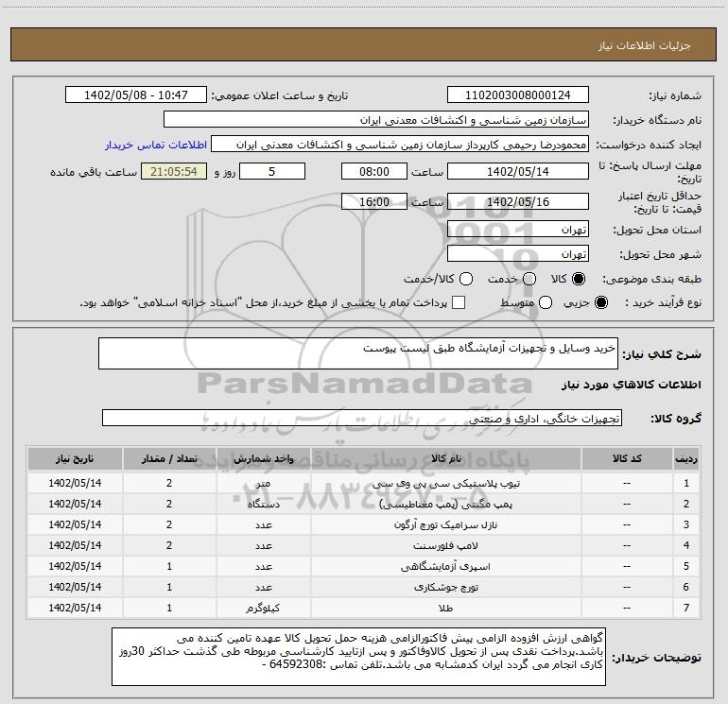Click the request creator field محمودرضا رحیمی
Screen dimensions: 728x704
coord(400,145)
